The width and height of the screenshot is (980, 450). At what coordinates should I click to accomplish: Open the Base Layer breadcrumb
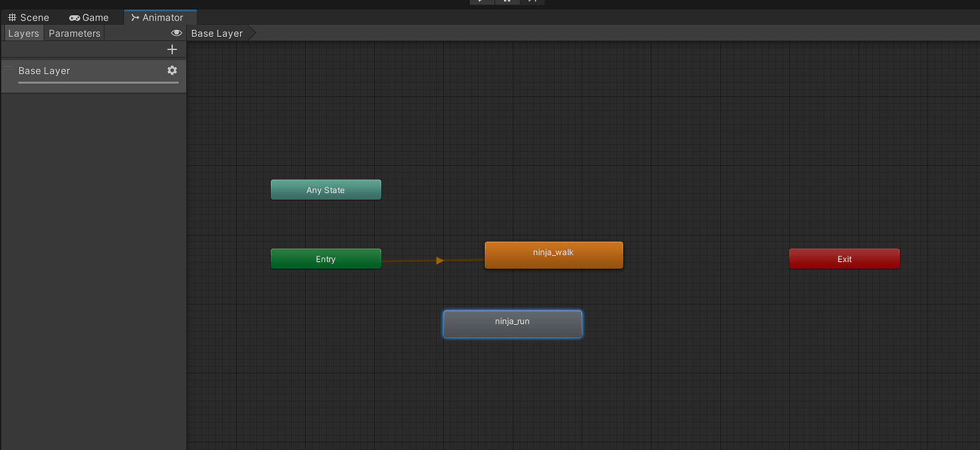(217, 33)
